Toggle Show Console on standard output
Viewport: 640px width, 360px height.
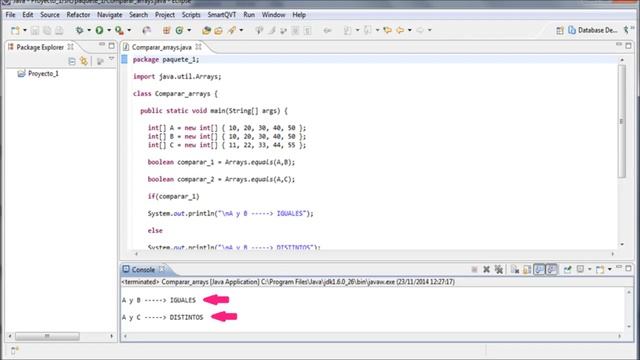(x=540, y=269)
